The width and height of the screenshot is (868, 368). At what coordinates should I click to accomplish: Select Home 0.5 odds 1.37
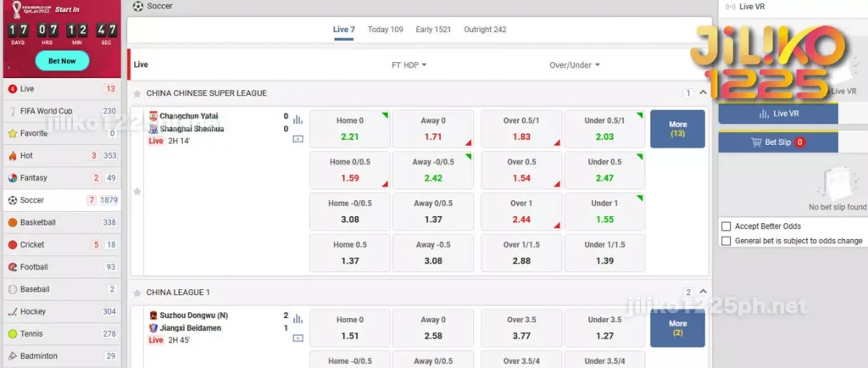(350, 253)
